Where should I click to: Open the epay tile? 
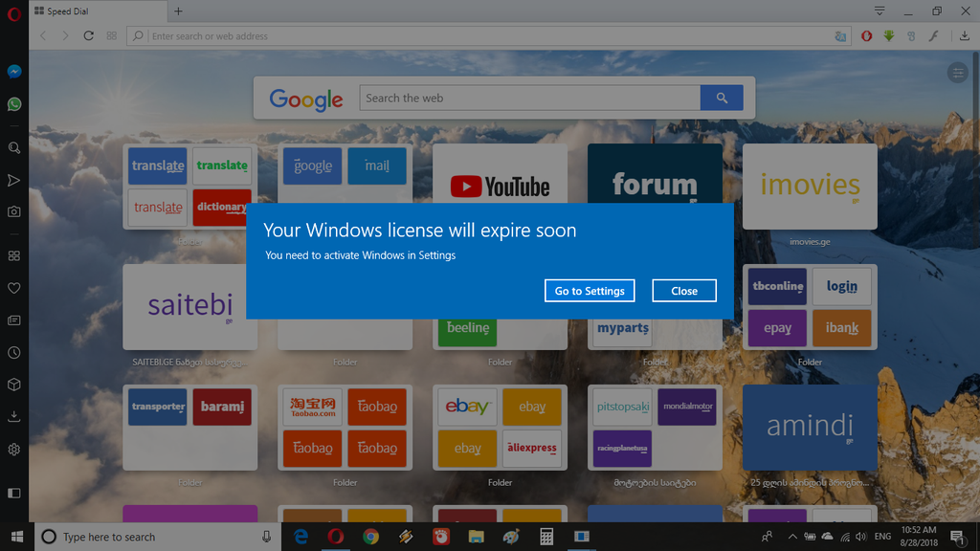pos(777,328)
